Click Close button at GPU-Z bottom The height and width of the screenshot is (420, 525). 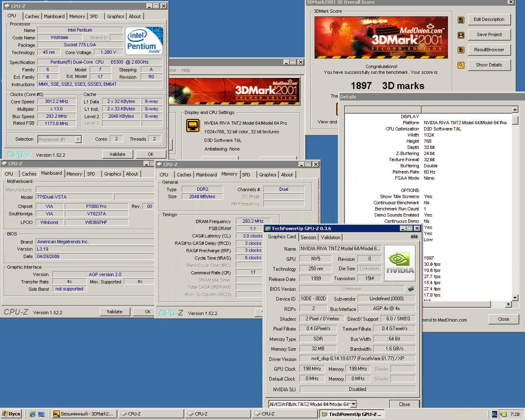coord(404,404)
